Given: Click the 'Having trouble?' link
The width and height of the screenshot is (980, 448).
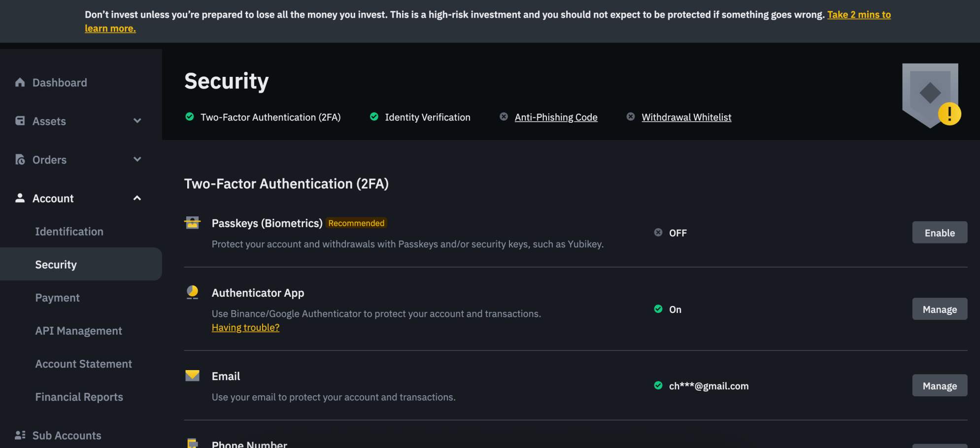Looking at the screenshot, I should point(245,327).
